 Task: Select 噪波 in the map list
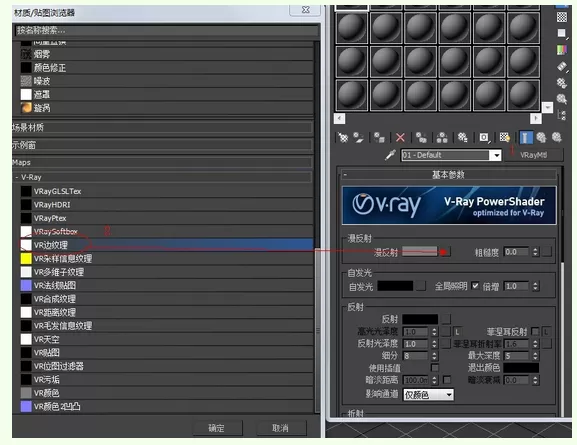tap(167, 81)
